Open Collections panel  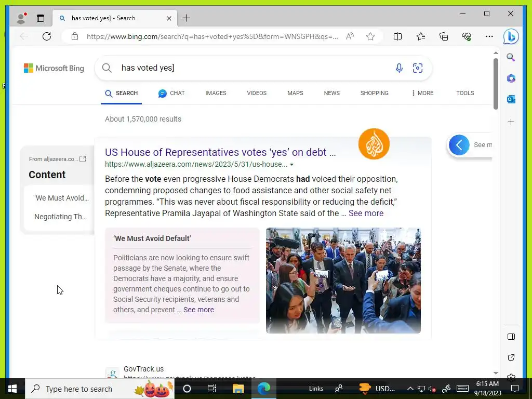tap(444, 36)
